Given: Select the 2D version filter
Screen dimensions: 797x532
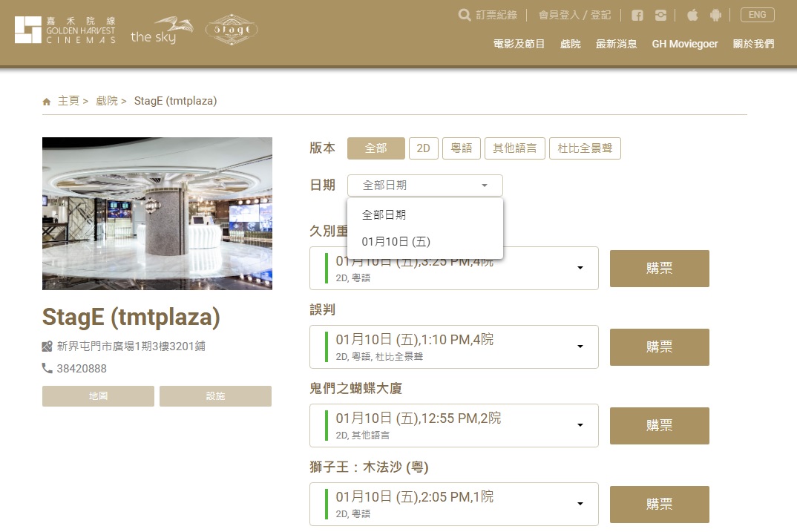Looking at the screenshot, I should coord(423,148).
